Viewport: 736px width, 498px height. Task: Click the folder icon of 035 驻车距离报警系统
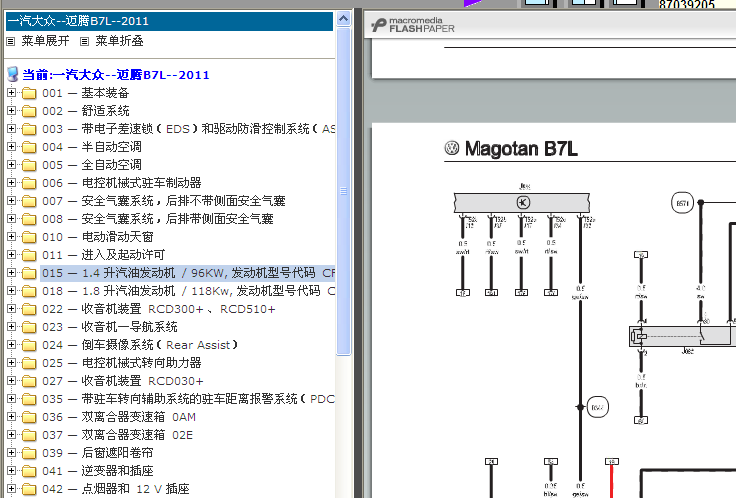point(29,399)
